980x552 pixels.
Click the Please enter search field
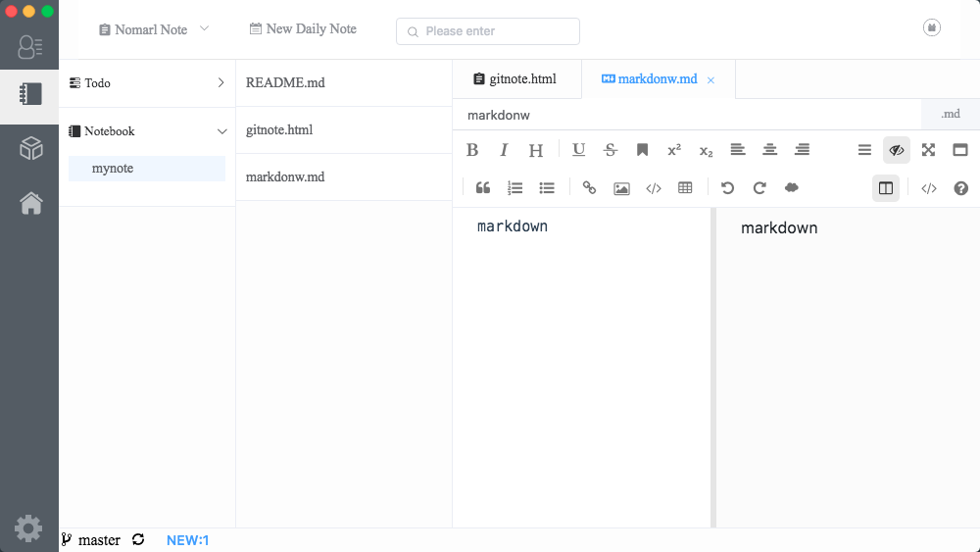(x=488, y=31)
